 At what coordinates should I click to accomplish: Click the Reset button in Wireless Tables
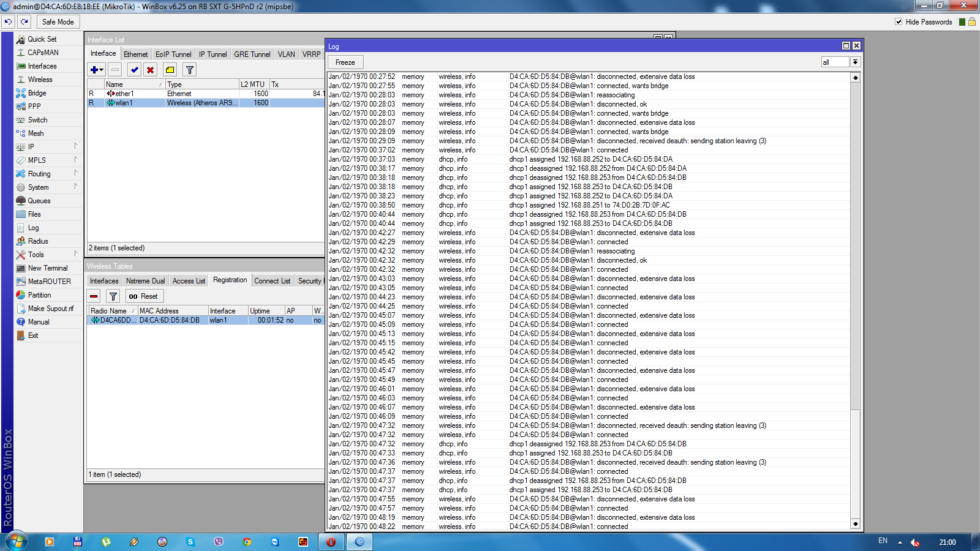[x=143, y=296]
